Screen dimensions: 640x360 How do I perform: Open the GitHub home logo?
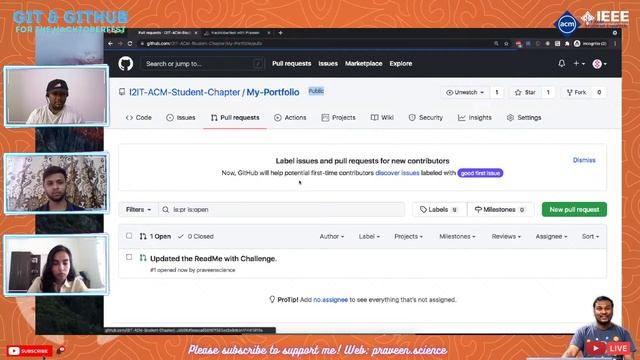tap(126, 64)
